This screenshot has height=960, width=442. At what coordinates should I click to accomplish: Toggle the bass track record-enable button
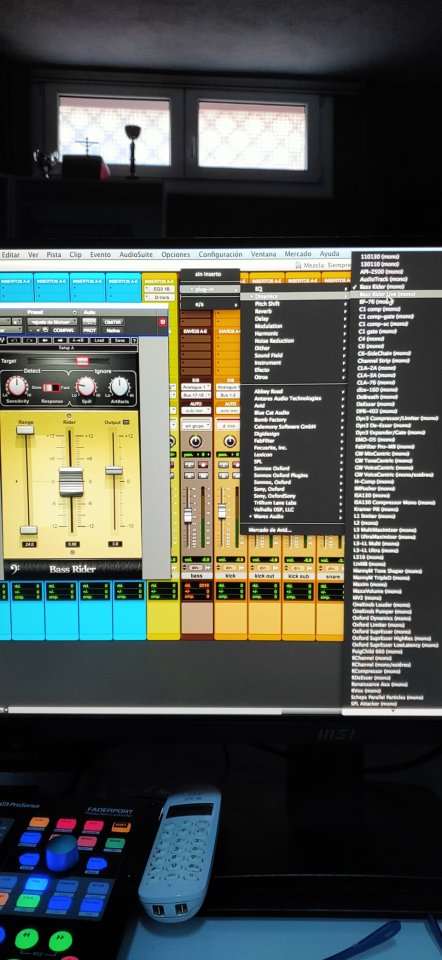(203, 465)
